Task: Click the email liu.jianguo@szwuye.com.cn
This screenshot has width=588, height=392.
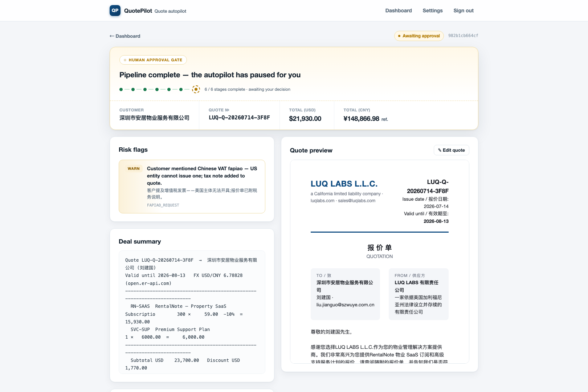Action: (x=346, y=305)
